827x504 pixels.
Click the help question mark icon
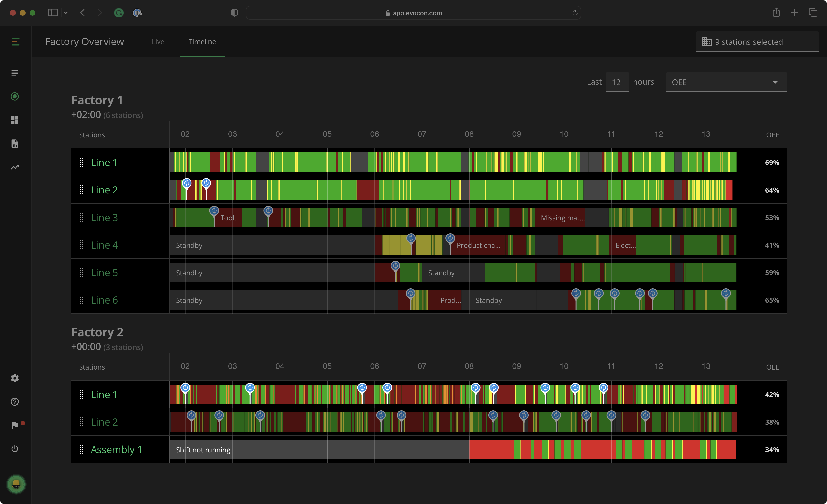click(15, 402)
